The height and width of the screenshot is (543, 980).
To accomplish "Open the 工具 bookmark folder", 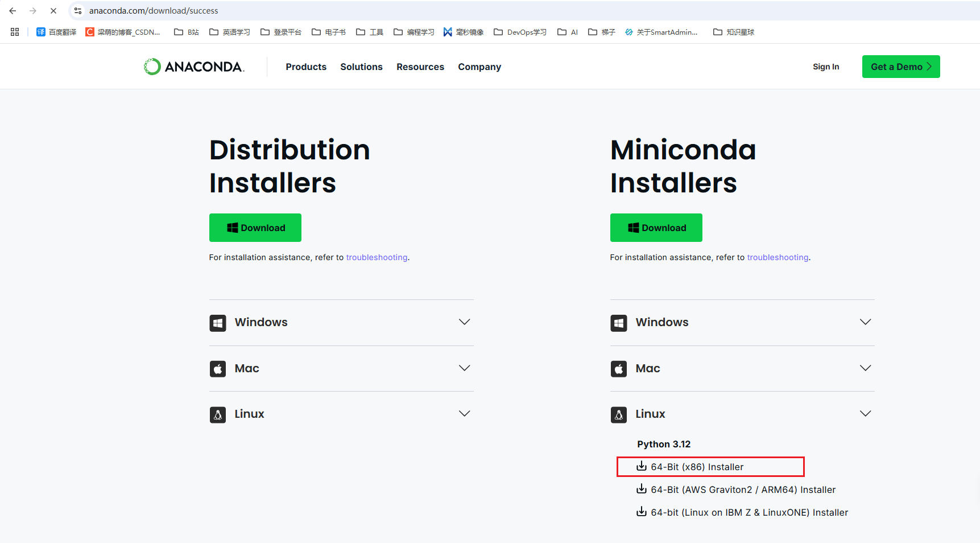I will [x=370, y=32].
